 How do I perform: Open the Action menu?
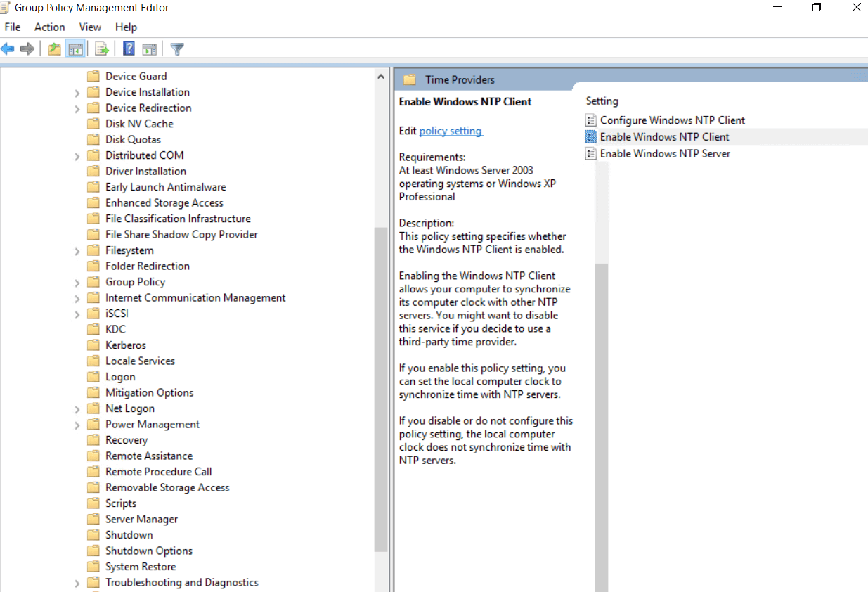tap(50, 27)
